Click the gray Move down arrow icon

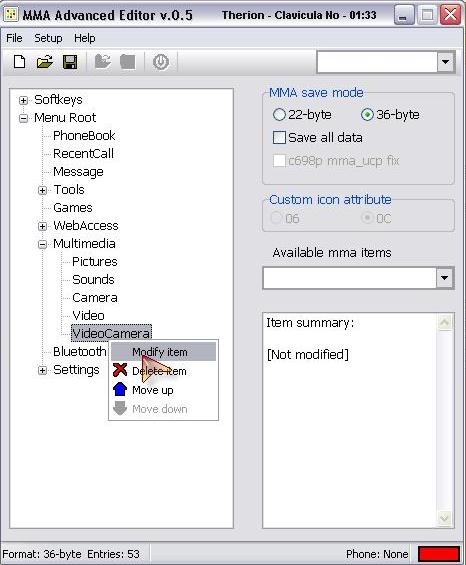point(120,409)
